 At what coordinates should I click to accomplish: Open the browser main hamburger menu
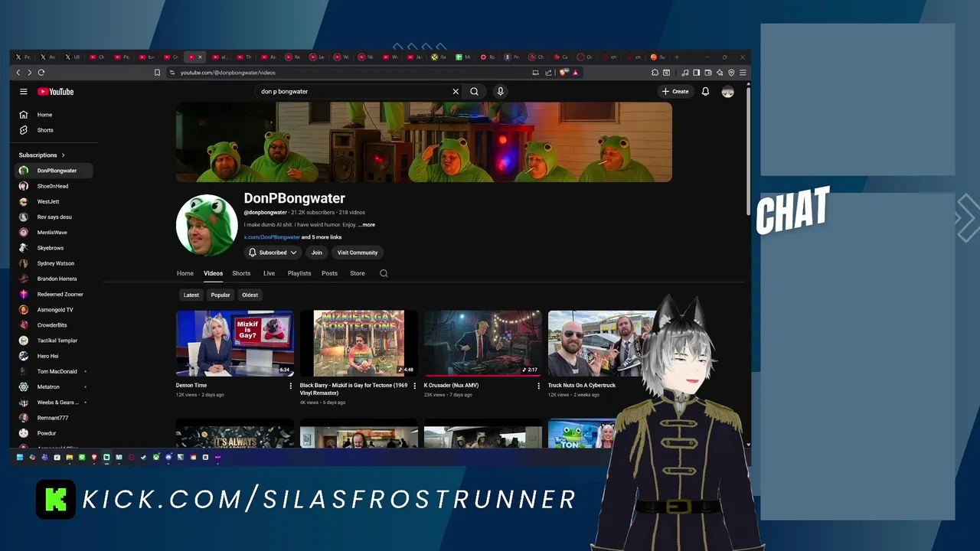743,73
